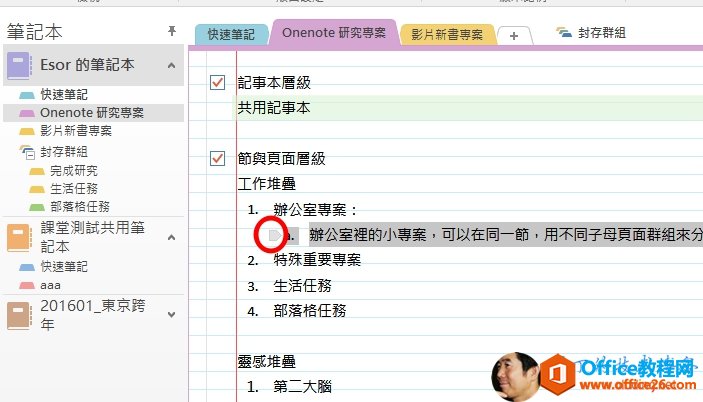The image size is (703, 402).
Task: Toggle the 節與頁面層級 to-do checkbox
Action: pyautogui.click(x=217, y=158)
